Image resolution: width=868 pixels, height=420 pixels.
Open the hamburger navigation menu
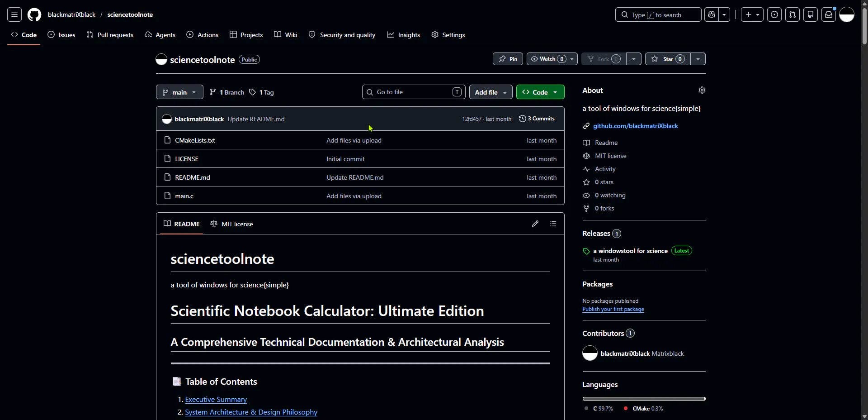click(x=14, y=14)
